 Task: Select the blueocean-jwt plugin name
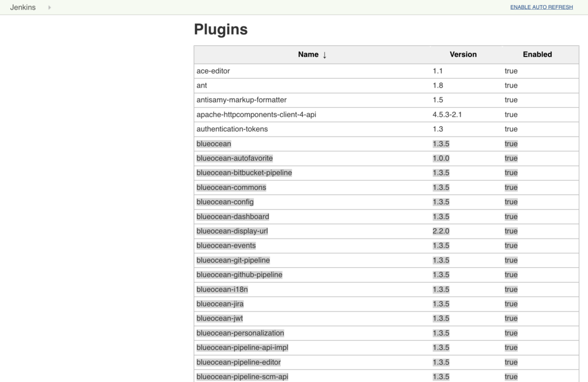coord(219,318)
